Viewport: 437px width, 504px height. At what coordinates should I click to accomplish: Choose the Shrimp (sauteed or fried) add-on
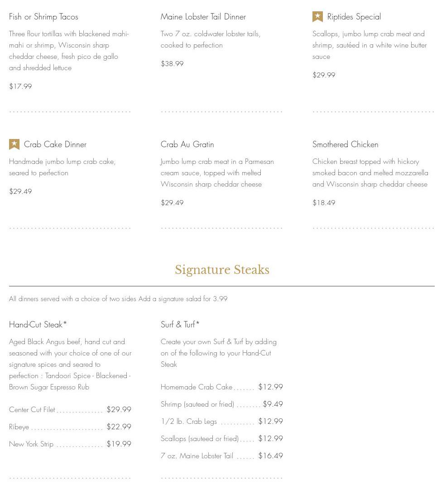click(197, 404)
